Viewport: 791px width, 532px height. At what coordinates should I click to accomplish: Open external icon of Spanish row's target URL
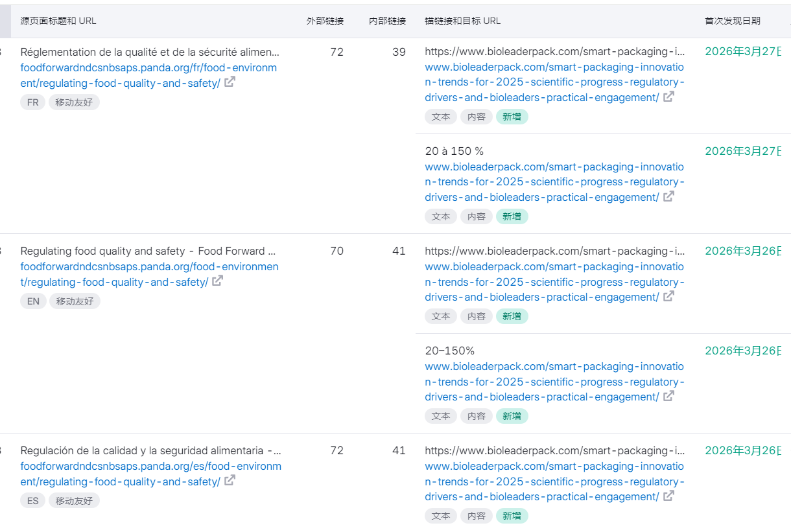point(668,496)
